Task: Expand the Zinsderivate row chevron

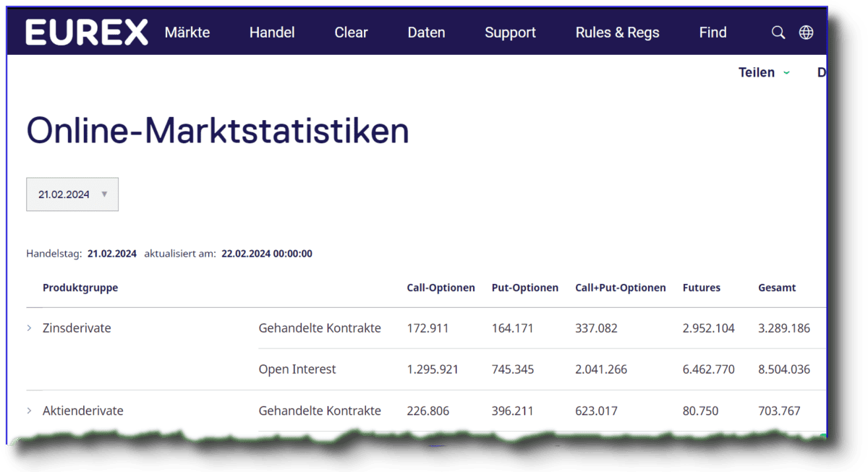Action: click(29, 327)
